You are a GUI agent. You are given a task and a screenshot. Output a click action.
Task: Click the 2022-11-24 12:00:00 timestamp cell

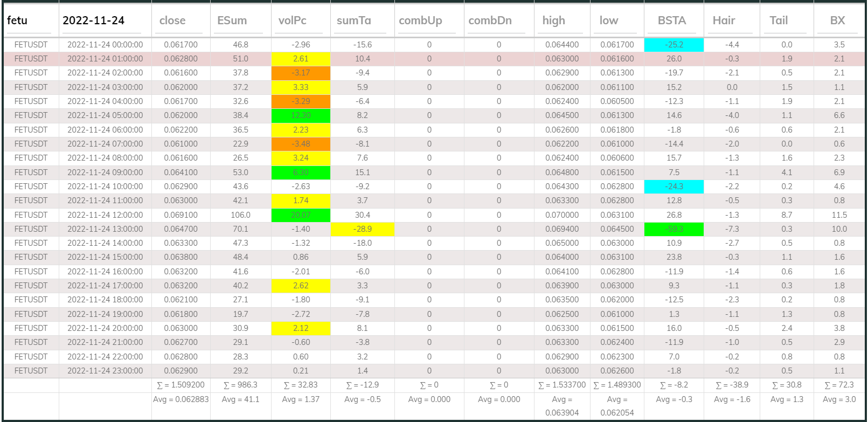click(x=105, y=215)
